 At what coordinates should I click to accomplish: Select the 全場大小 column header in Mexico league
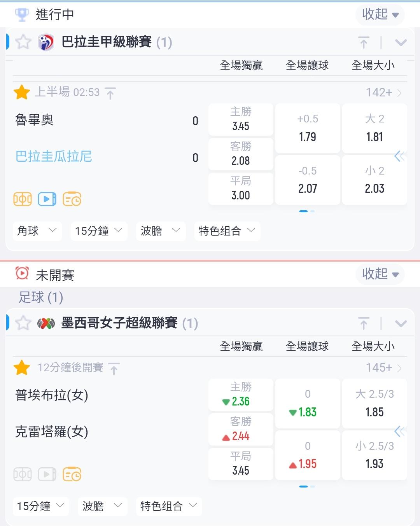373,346
